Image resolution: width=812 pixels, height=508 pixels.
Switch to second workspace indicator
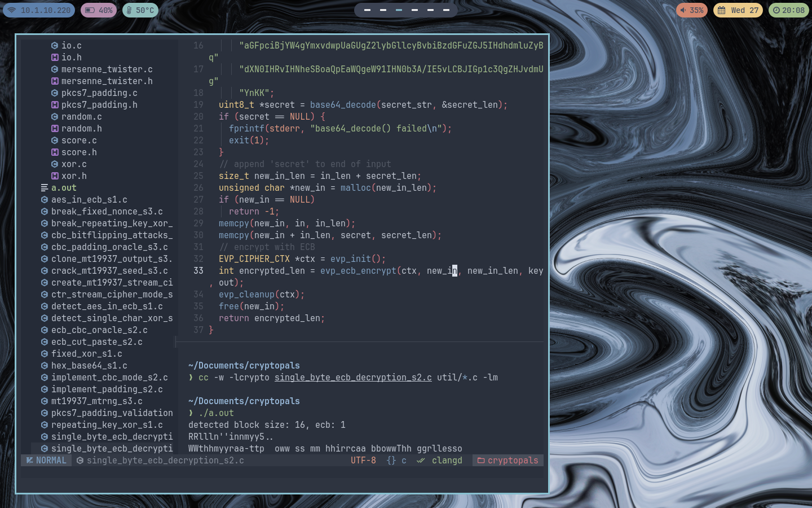pyautogui.click(x=383, y=10)
